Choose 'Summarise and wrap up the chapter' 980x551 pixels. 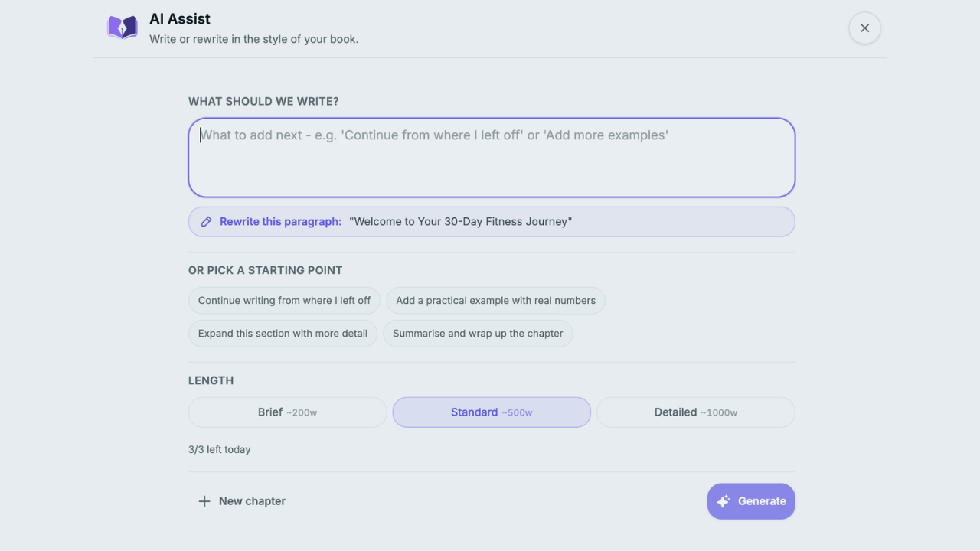tap(478, 334)
